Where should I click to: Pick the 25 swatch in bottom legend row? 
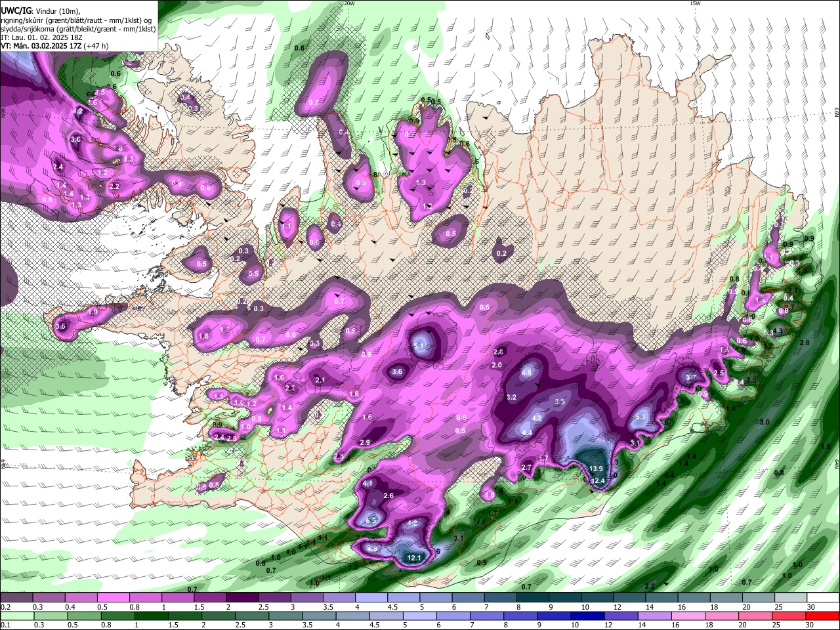coord(789,616)
